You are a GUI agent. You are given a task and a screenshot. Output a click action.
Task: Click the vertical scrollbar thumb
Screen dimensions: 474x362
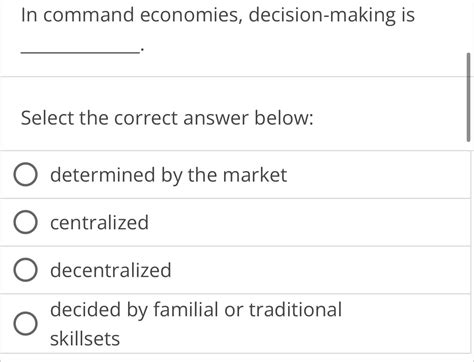pyautogui.click(x=468, y=97)
